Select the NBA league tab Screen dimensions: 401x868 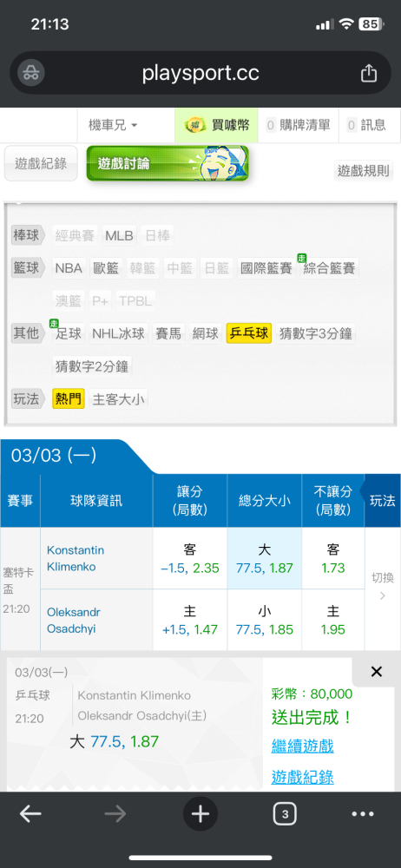[69, 268]
